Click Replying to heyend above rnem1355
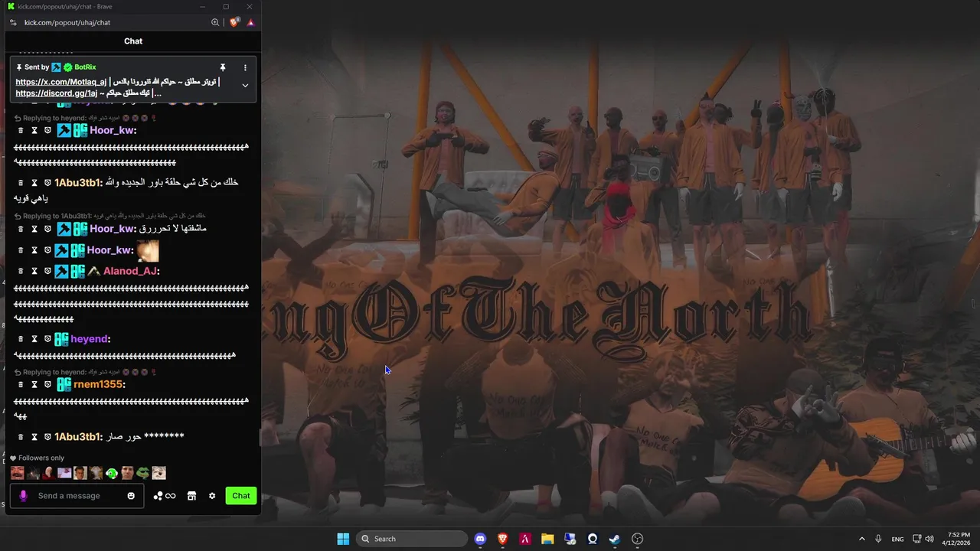The width and height of the screenshot is (980, 551). point(84,372)
